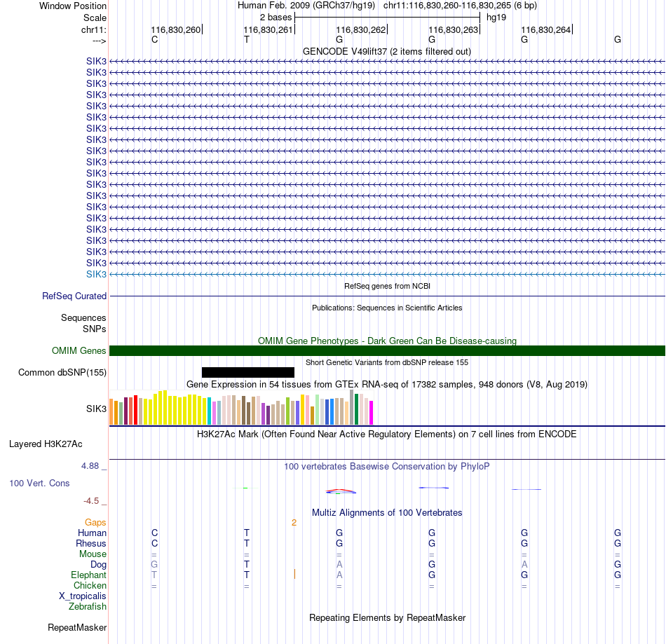Click the hg19 label beside scale bar
Screen dimensions: 666x644
coord(496,18)
